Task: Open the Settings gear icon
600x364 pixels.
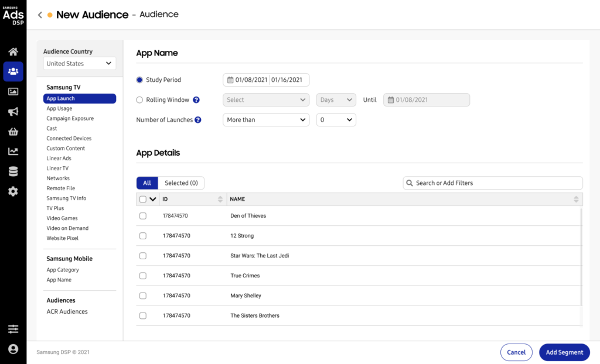Action: [13, 191]
